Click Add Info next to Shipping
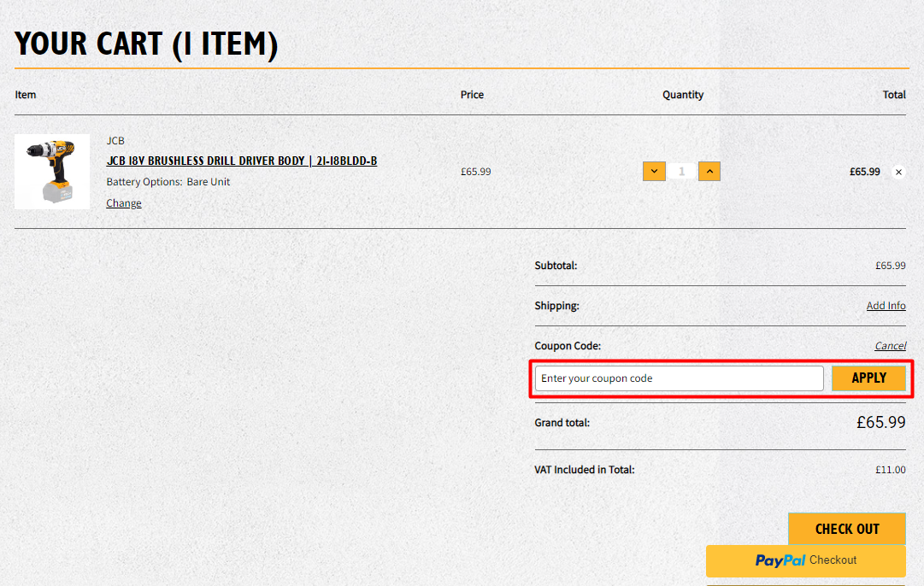 pos(886,306)
